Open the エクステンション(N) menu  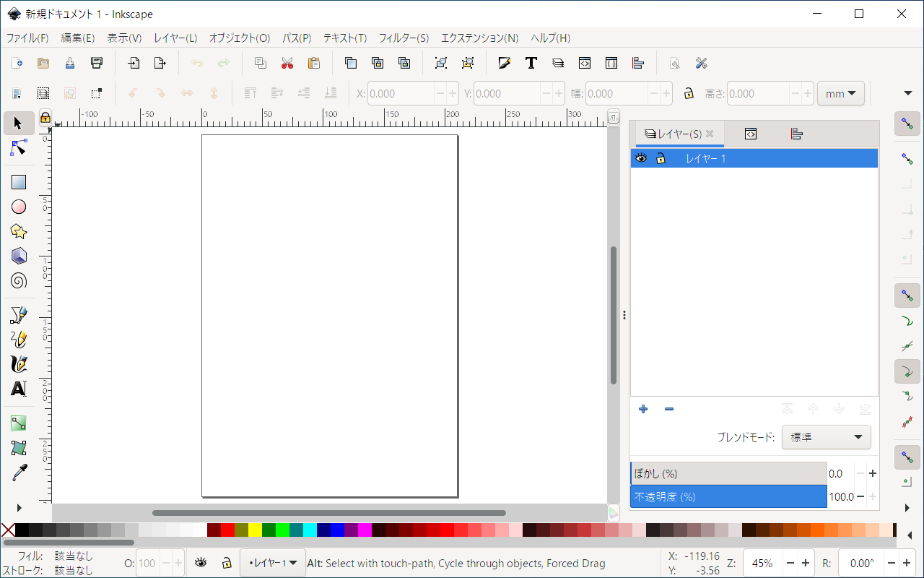(480, 38)
